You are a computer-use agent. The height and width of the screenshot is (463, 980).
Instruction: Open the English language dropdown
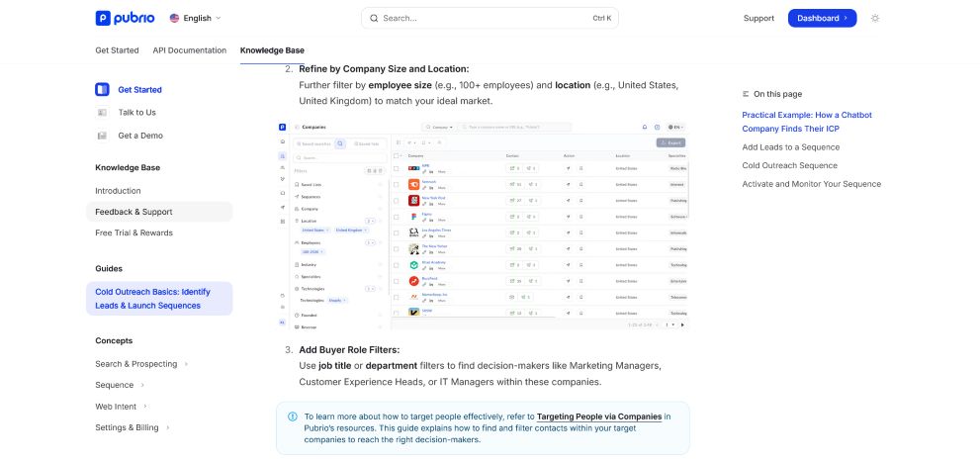click(196, 18)
